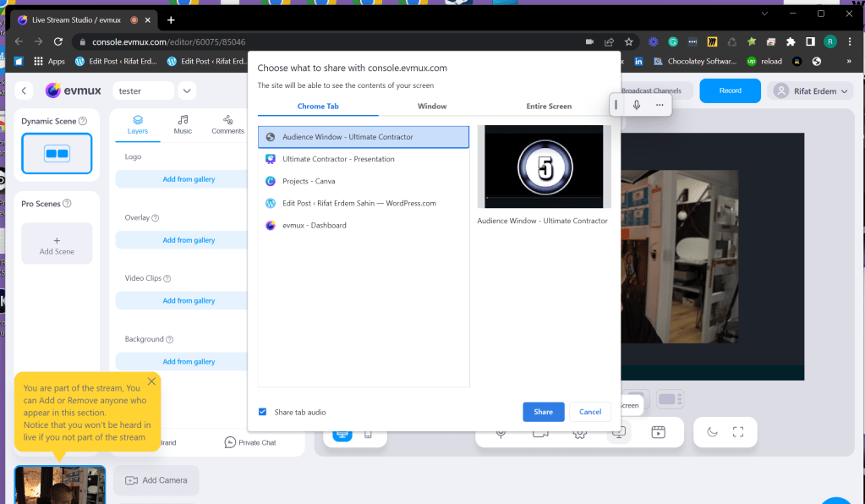Toggle the Chrome side panel icon
This screenshot has height=504, width=865.
tap(810, 42)
